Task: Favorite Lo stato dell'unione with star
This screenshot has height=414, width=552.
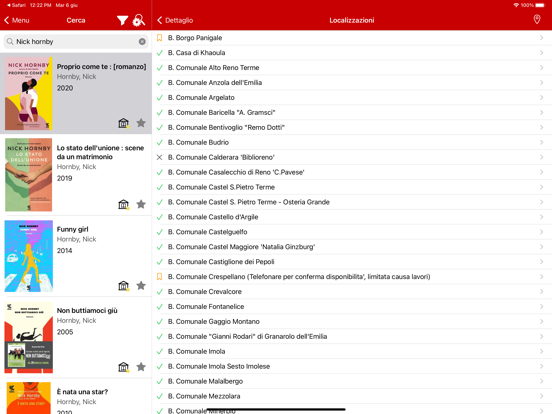Action: tap(141, 204)
